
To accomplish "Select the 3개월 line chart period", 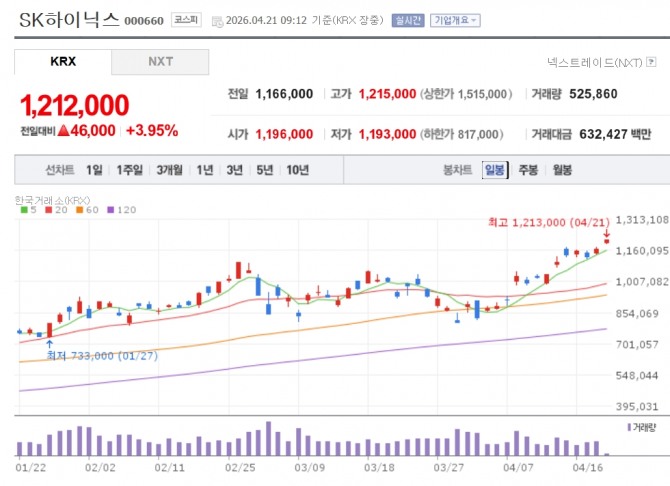I will pos(169,170).
